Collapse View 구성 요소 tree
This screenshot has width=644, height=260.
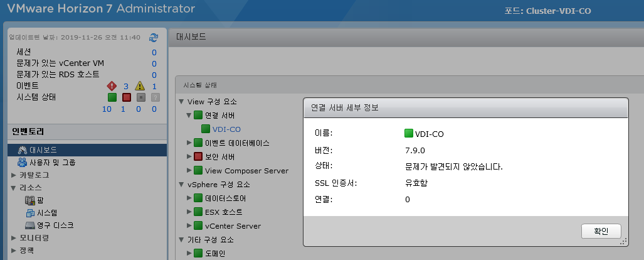pos(181,102)
